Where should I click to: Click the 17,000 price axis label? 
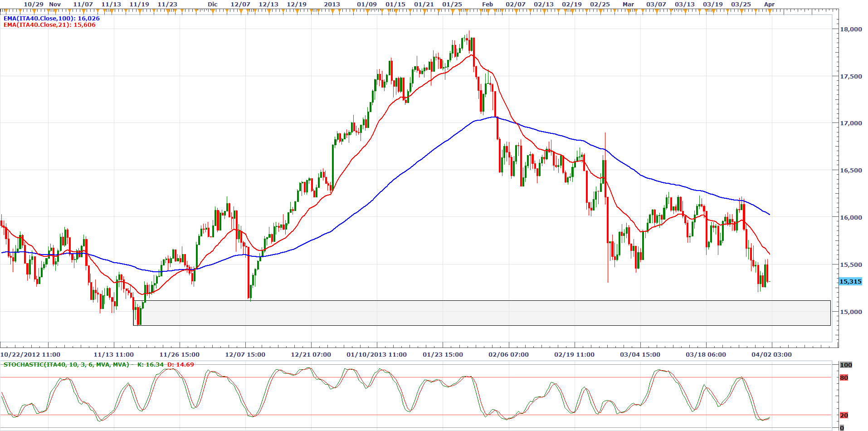pos(851,123)
